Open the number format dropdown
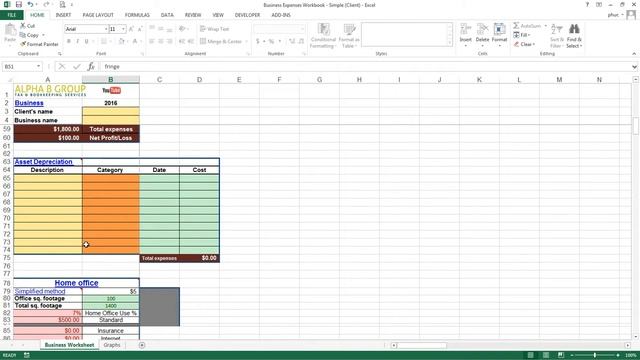Screen dimensions: 640x360 click(x=302, y=29)
